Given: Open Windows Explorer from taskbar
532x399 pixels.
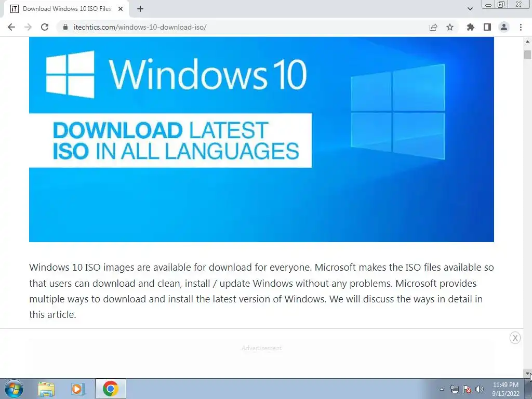Looking at the screenshot, I should pyautogui.click(x=46, y=389).
